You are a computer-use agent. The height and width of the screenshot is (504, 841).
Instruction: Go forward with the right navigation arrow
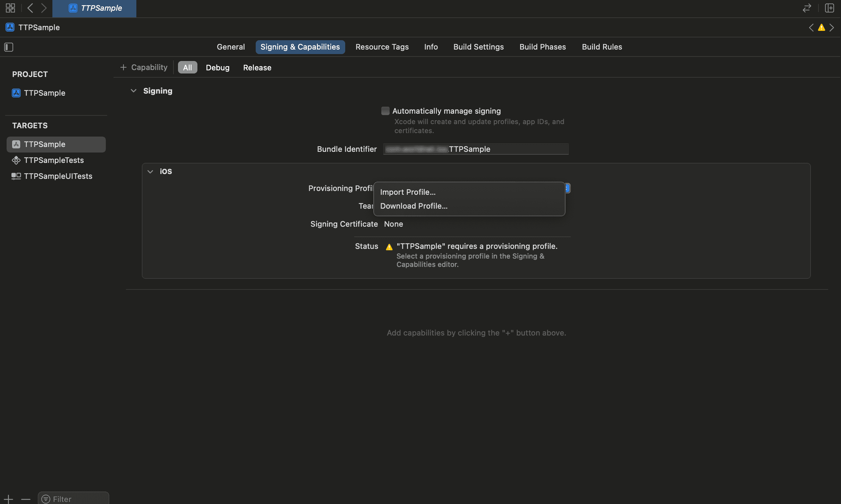click(x=44, y=8)
